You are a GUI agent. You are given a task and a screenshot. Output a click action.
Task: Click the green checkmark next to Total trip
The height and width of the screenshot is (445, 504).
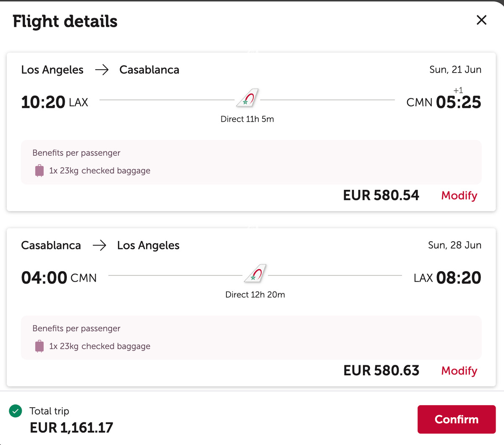[x=16, y=411]
